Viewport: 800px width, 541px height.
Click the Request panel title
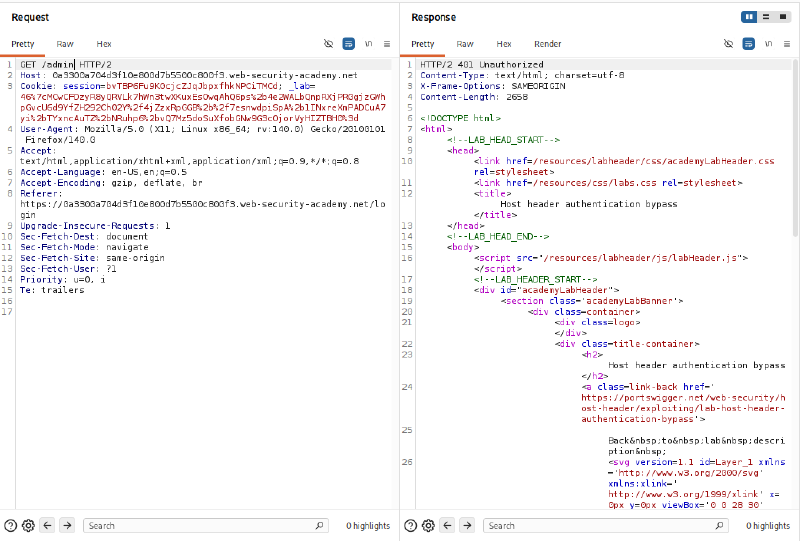click(x=30, y=17)
